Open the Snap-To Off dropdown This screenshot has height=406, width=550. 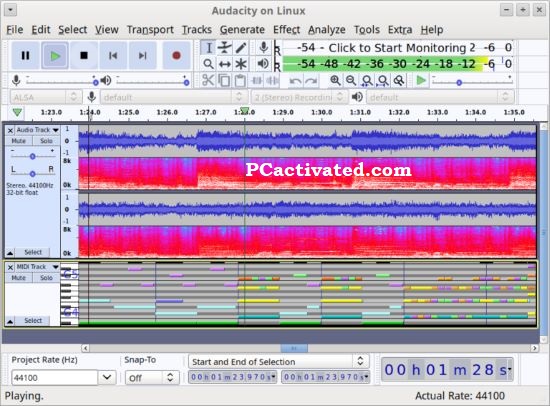tap(152, 378)
